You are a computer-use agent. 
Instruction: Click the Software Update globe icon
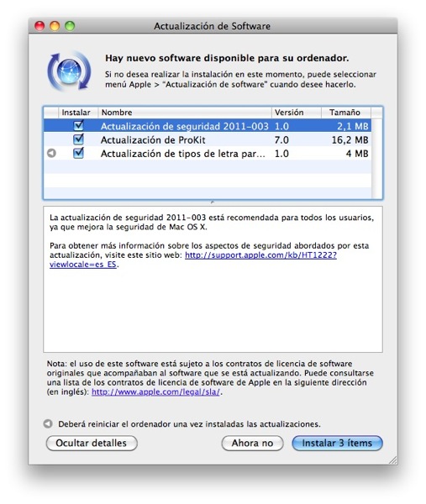(69, 71)
